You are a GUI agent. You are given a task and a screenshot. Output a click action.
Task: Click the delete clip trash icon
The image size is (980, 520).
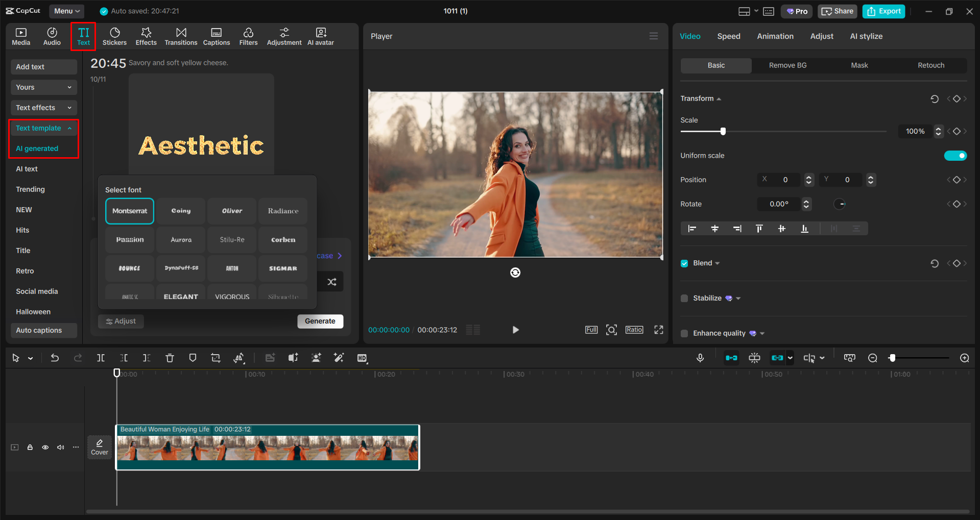(x=170, y=358)
